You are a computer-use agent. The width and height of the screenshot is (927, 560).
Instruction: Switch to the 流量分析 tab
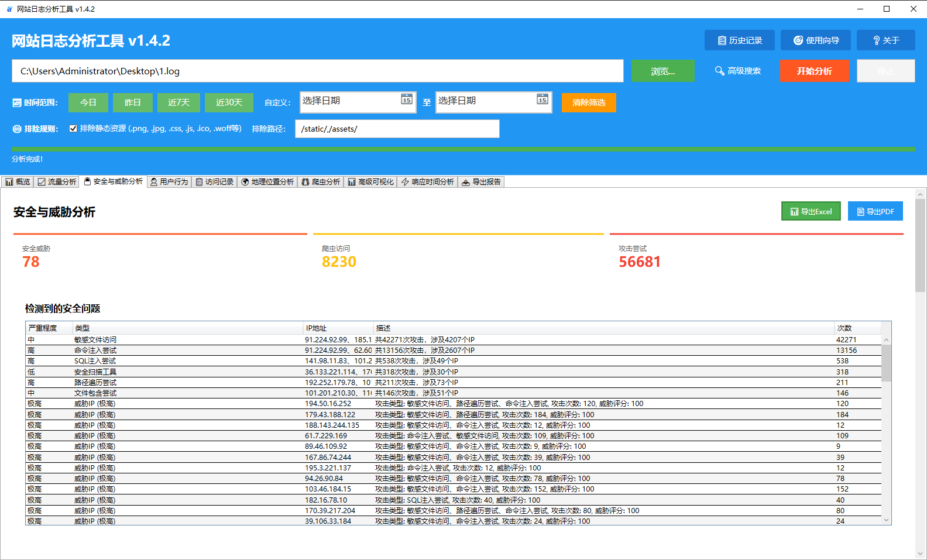[57, 182]
